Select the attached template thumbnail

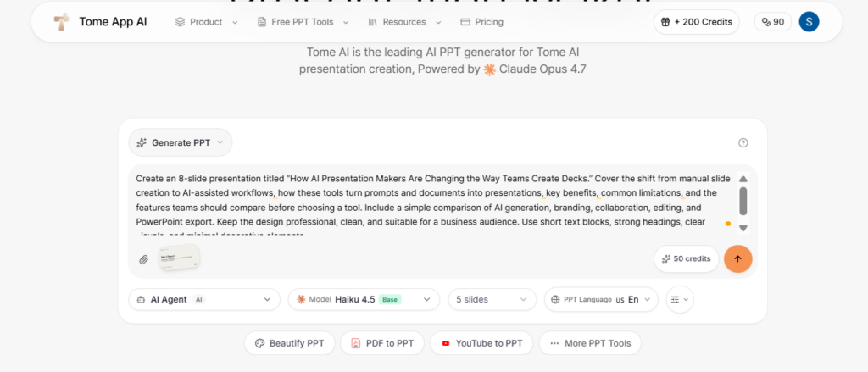179,258
